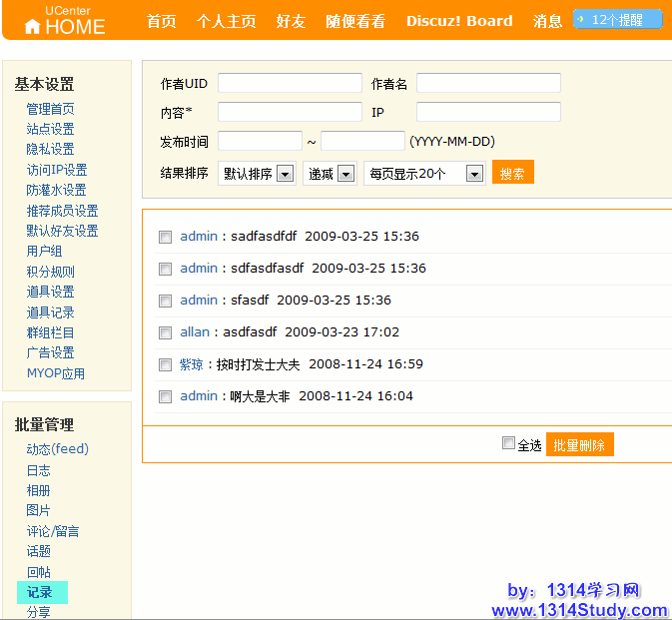The width and height of the screenshot is (672, 620).
Task: Open the 紫琼 author profile link
Action: (191, 364)
